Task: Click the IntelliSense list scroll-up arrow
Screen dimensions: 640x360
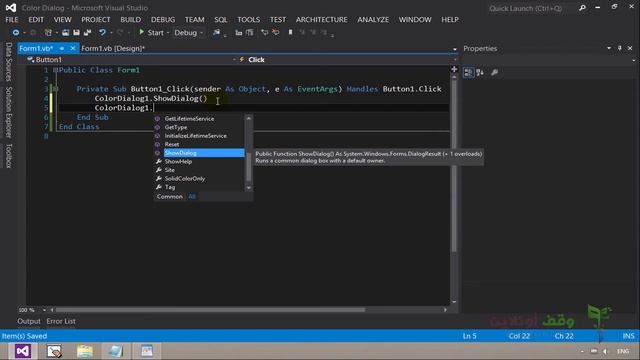Action: point(249,118)
